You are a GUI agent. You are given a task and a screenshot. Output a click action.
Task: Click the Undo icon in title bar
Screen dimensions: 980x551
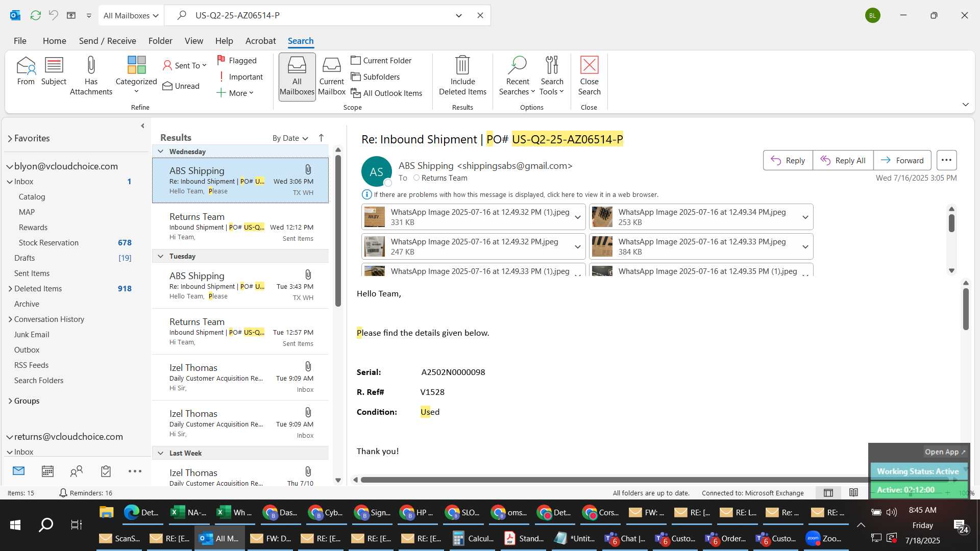click(54, 15)
